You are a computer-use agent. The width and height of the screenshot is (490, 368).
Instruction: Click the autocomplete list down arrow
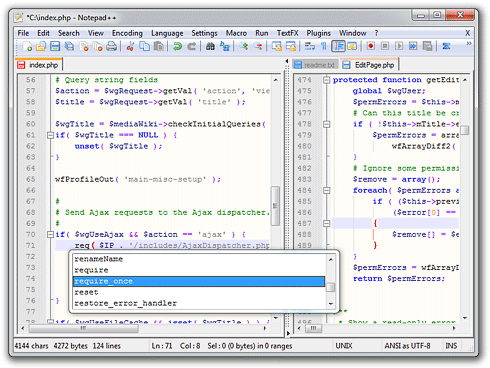pyautogui.click(x=331, y=304)
